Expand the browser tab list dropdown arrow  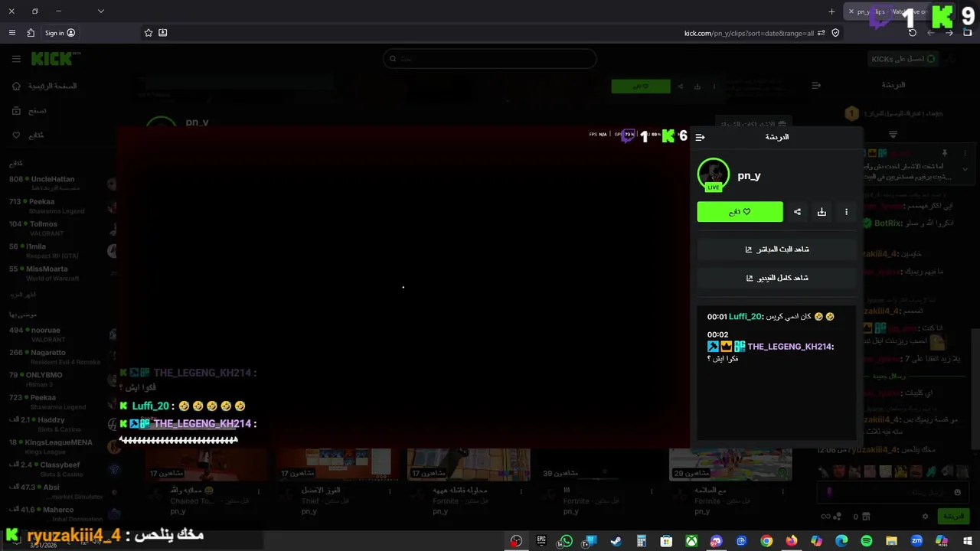[x=100, y=11]
